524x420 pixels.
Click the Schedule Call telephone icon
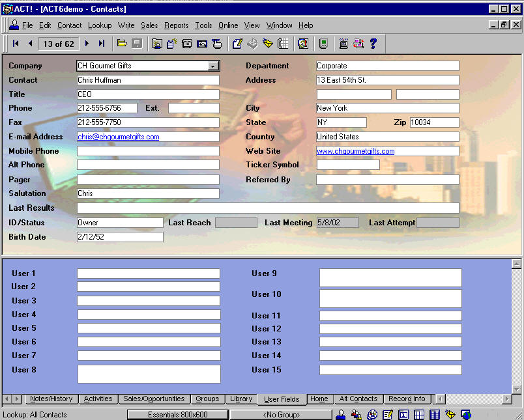[187, 44]
